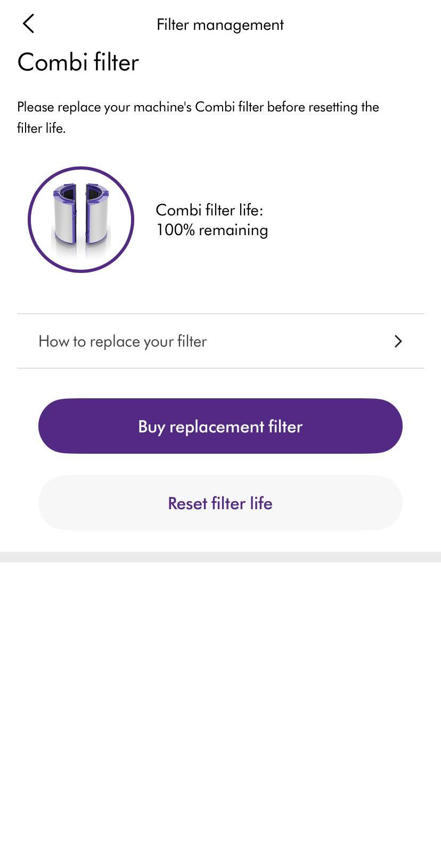Viewport: 441px width, 868px height.
Task: Click the word 'Buy' on the purple button
Action: 151,427
